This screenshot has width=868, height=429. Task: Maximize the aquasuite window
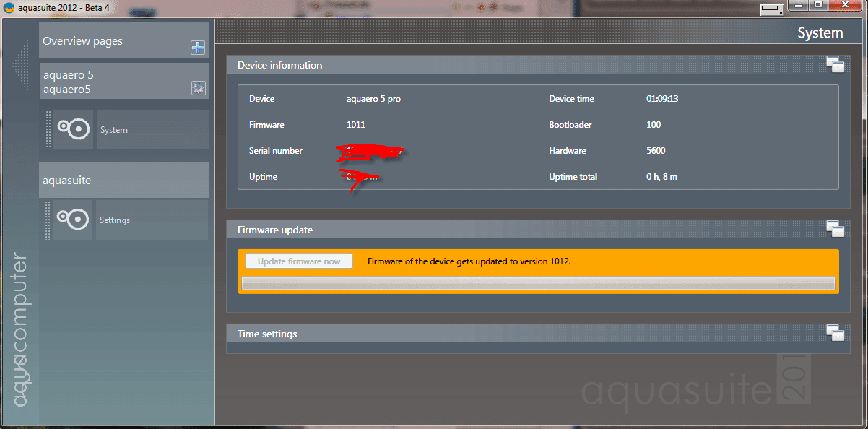click(x=818, y=6)
